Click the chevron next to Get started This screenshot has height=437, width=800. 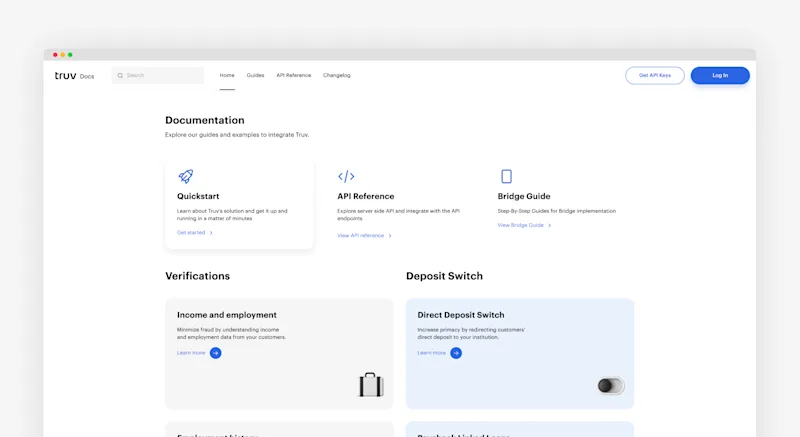coord(211,233)
